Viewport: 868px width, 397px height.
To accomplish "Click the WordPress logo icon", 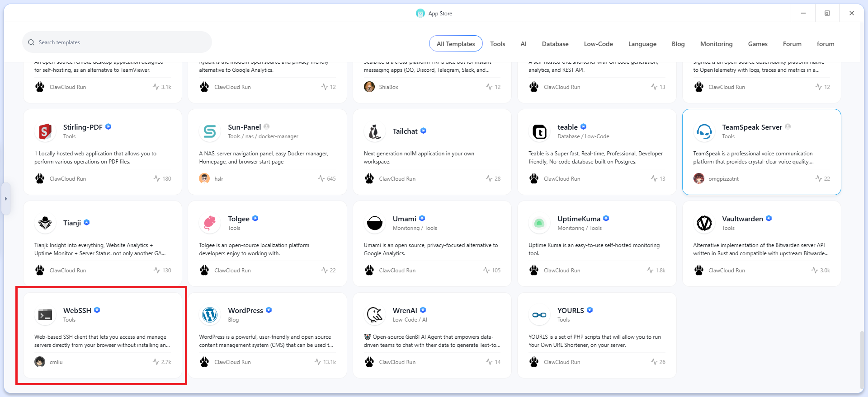I will pos(210,315).
